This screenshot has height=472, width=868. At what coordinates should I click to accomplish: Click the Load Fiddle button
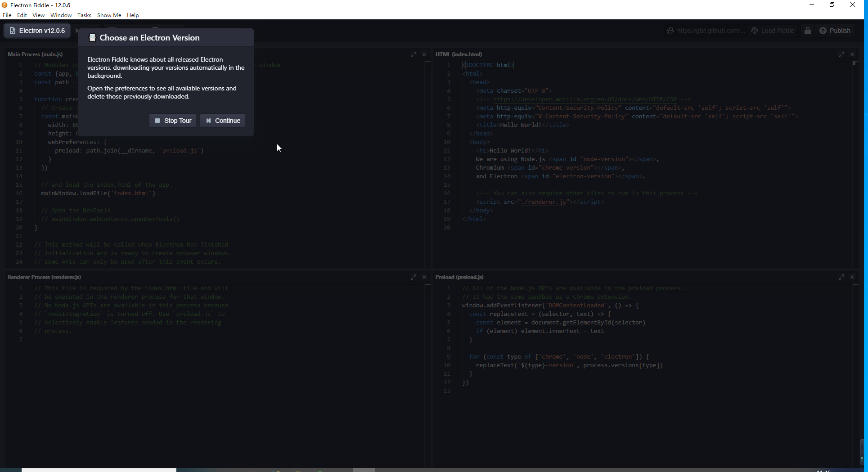click(773, 31)
